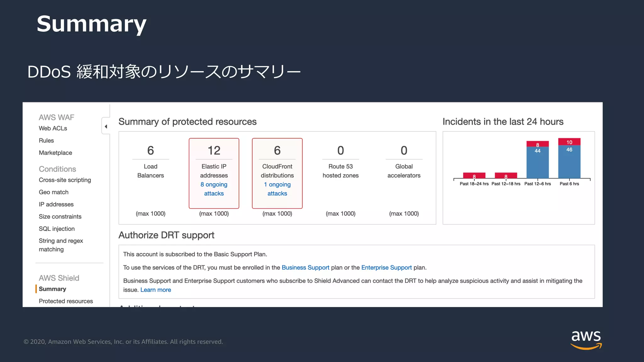This screenshot has height=362, width=644.
Task: Open the Enterprise Support plan link
Action: coord(386,267)
